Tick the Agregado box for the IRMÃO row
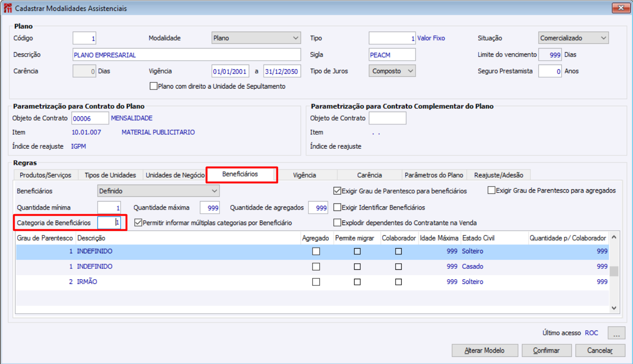 [x=316, y=282]
